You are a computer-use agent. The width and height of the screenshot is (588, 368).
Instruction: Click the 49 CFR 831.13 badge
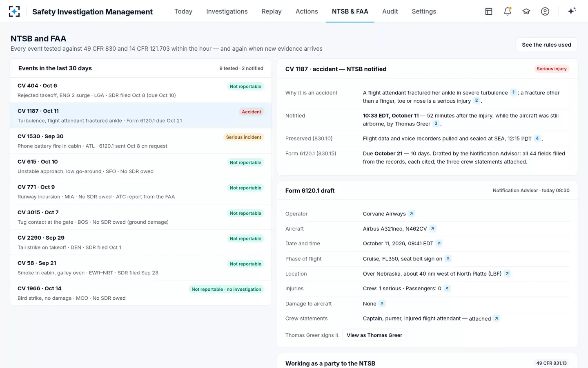551,363
